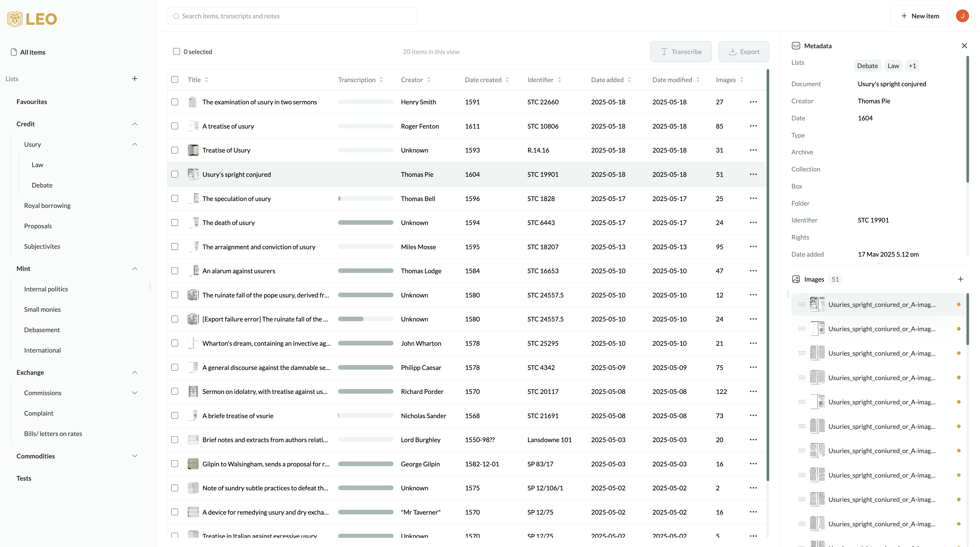The width and height of the screenshot is (980, 547).
Task: Collapse the Credit list group
Action: coord(135,124)
